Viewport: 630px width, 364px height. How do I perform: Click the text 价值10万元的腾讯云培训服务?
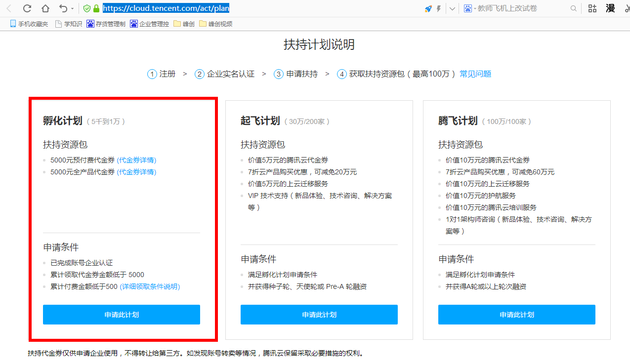(x=491, y=207)
